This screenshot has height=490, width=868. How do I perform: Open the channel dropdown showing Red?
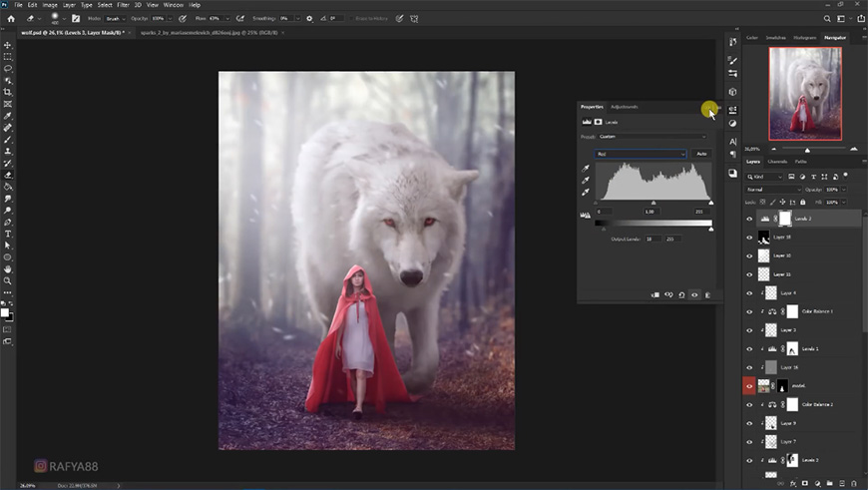(641, 154)
